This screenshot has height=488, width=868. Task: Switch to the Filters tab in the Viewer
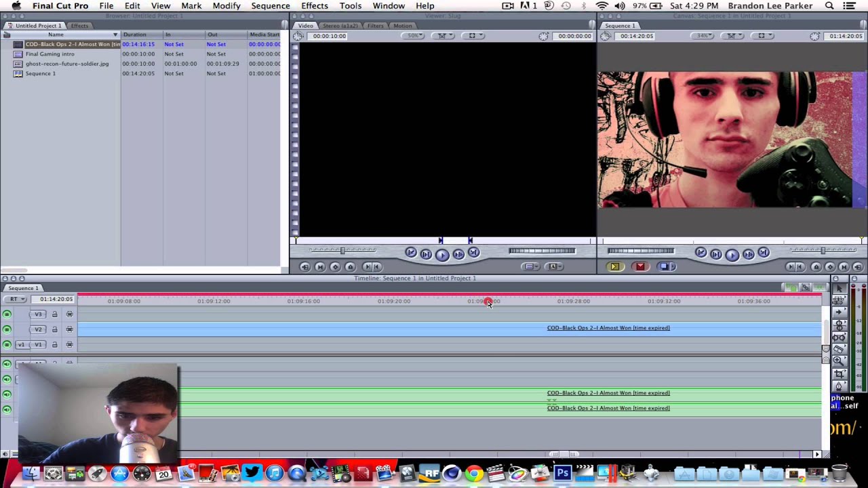pyautogui.click(x=376, y=26)
